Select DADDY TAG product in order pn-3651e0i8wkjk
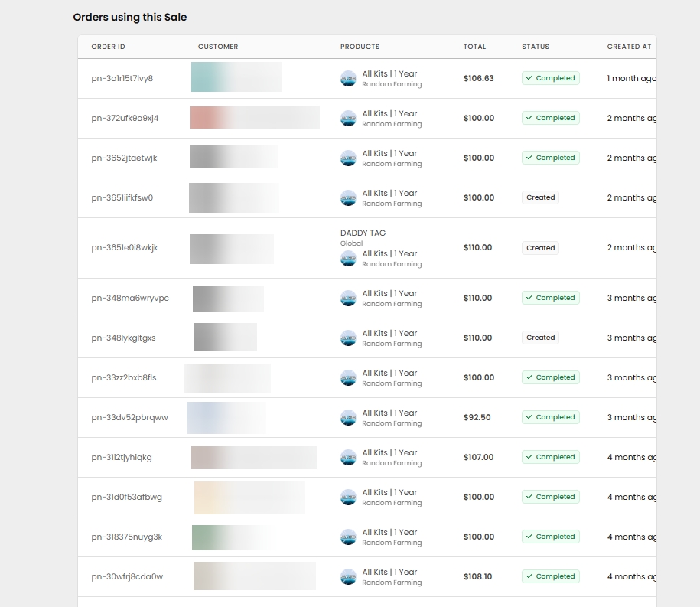Viewport: 700px width, 607px height. tap(363, 233)
